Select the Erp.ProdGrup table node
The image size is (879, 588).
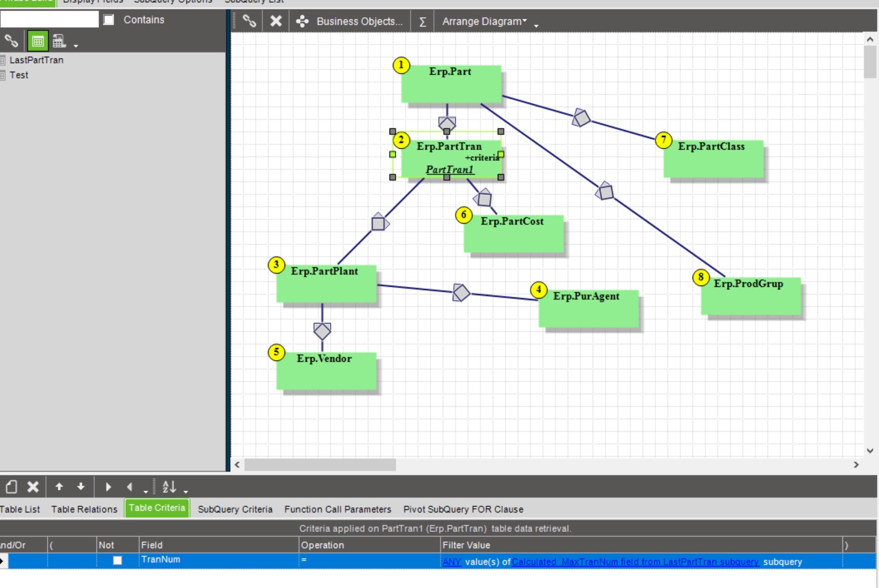click(x=751, y=296)
